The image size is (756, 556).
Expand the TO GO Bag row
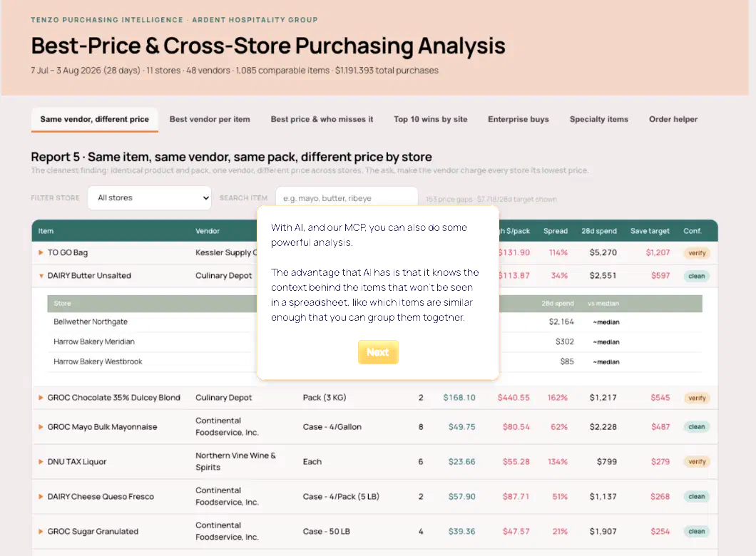tap(41, 252)
